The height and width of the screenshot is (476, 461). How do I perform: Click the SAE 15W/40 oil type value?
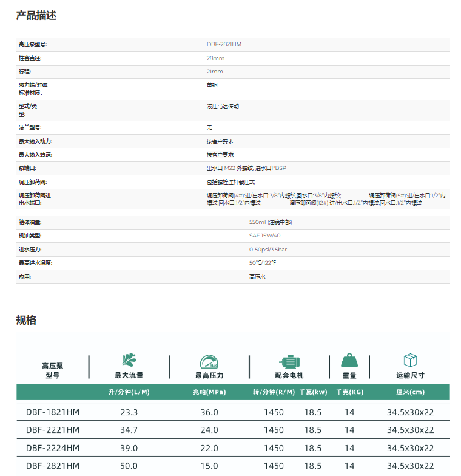pos(264,236)
